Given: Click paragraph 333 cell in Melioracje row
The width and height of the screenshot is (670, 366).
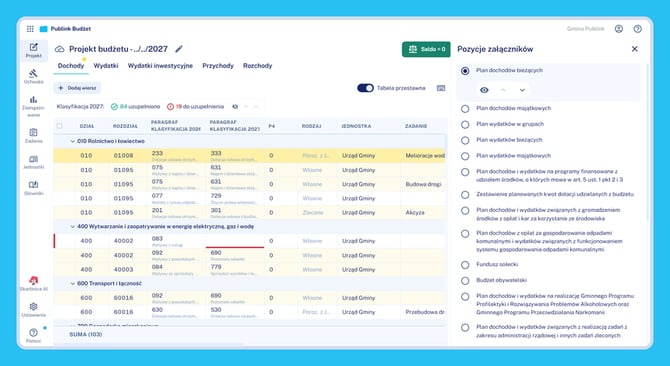Looking at the screenshot, I should 235,155.
